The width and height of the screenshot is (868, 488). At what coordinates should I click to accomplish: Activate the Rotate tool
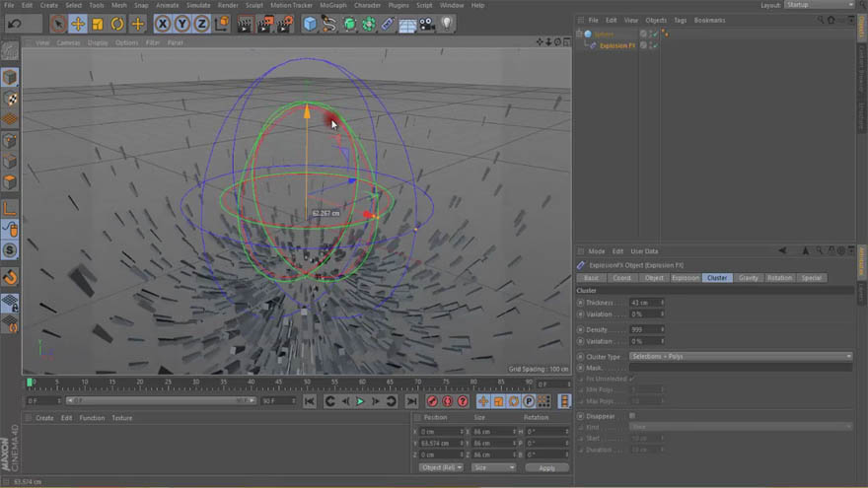[117, 24]
